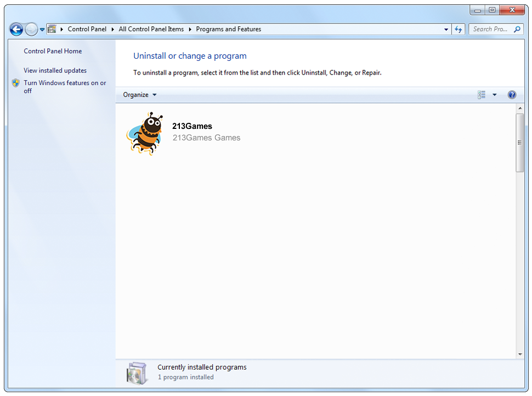Select the 213Games bee icon

tap(145, 133)
